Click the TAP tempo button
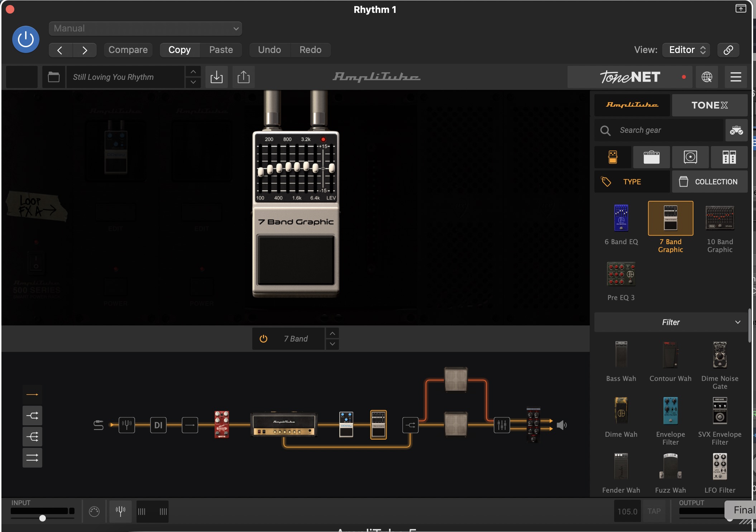Viewport: 756px width, 532px height. pyautogui.click(x=654, y=512)
